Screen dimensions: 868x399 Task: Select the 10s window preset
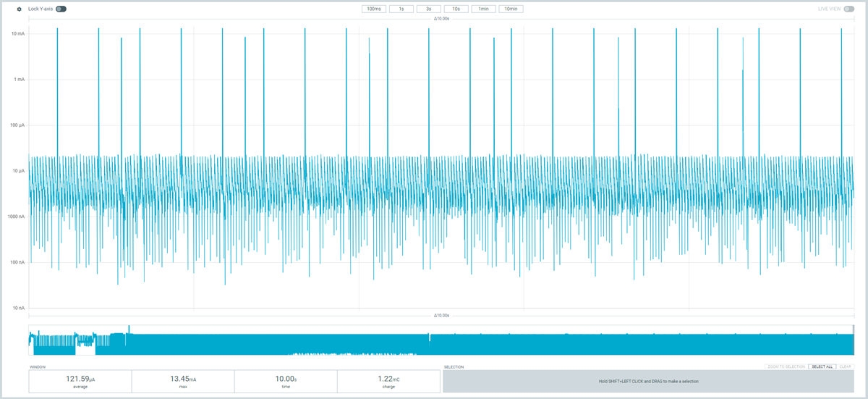(x=456, y=9)
